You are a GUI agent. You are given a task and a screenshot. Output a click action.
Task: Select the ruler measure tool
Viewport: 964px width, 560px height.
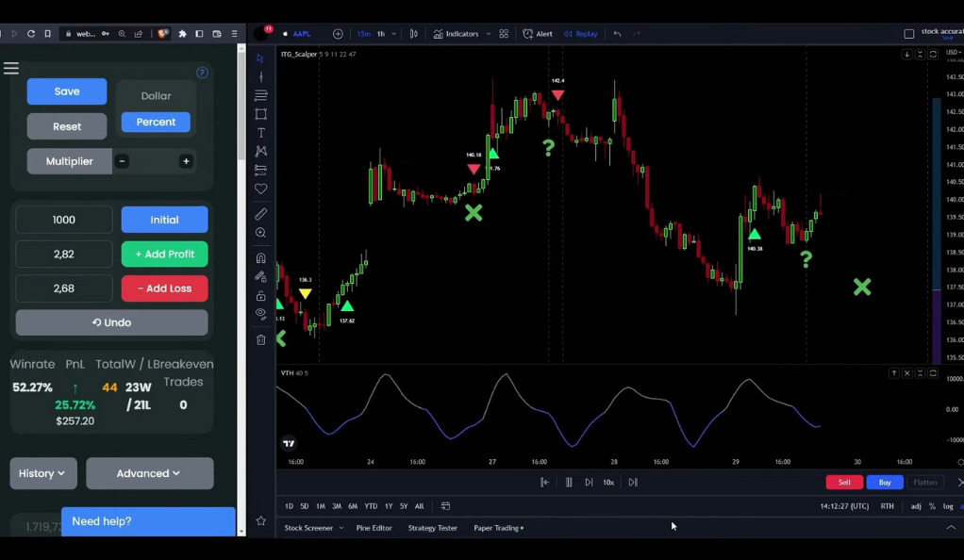pos(260,214)
